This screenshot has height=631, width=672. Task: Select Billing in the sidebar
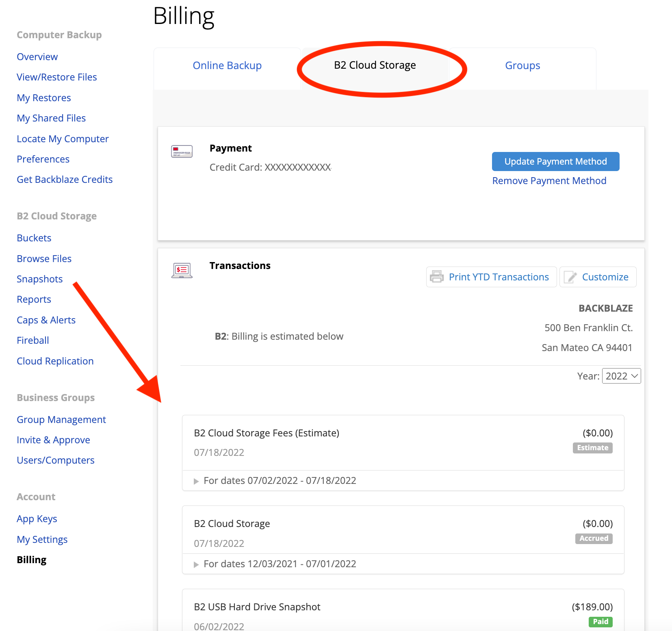[32, 560]
